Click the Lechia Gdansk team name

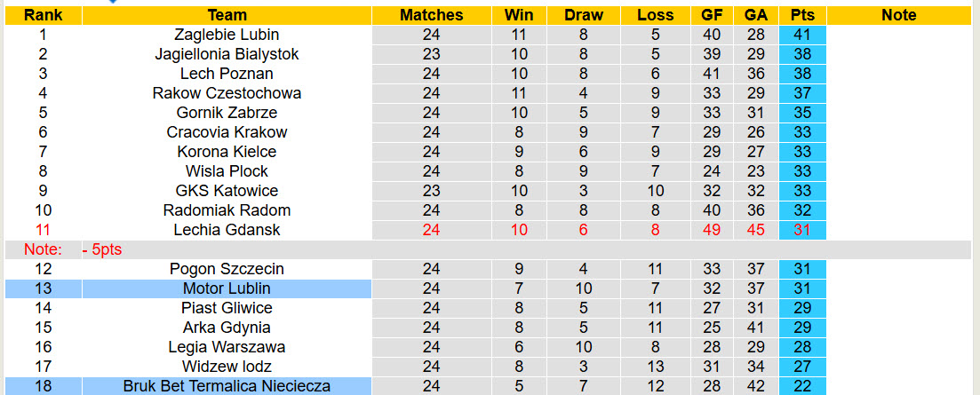point(227,230)
